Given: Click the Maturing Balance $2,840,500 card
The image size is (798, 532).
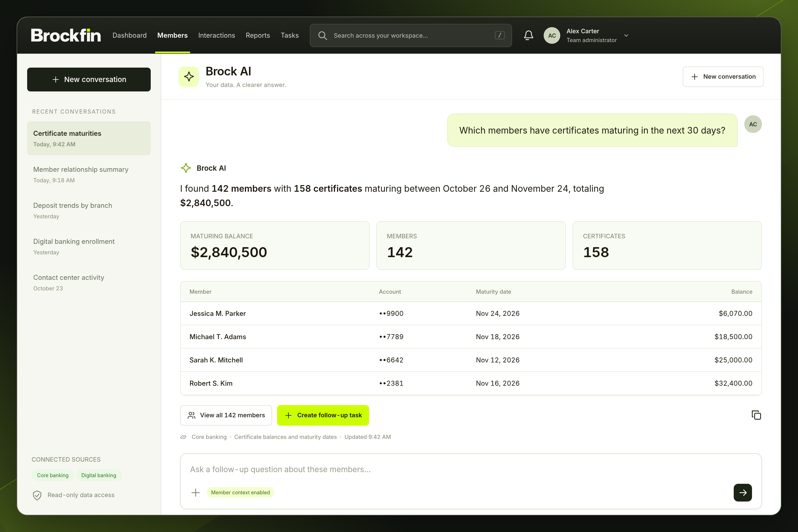Looking at the screenshot, I should point(275,246).
